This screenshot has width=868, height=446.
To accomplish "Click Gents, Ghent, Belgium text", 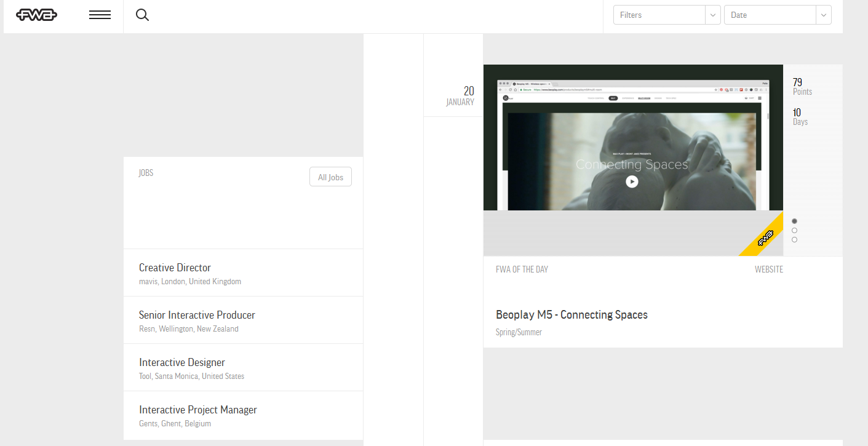I will [175, 424].
